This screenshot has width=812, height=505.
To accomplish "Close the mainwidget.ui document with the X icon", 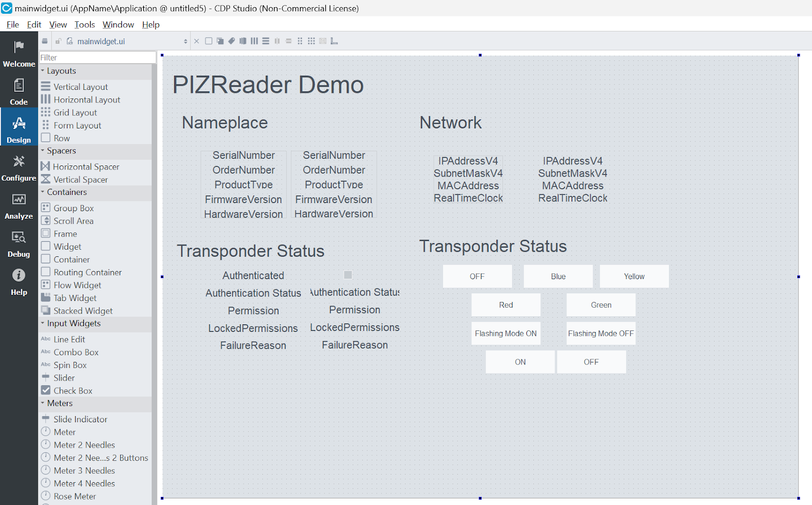I will coord(196,41).
